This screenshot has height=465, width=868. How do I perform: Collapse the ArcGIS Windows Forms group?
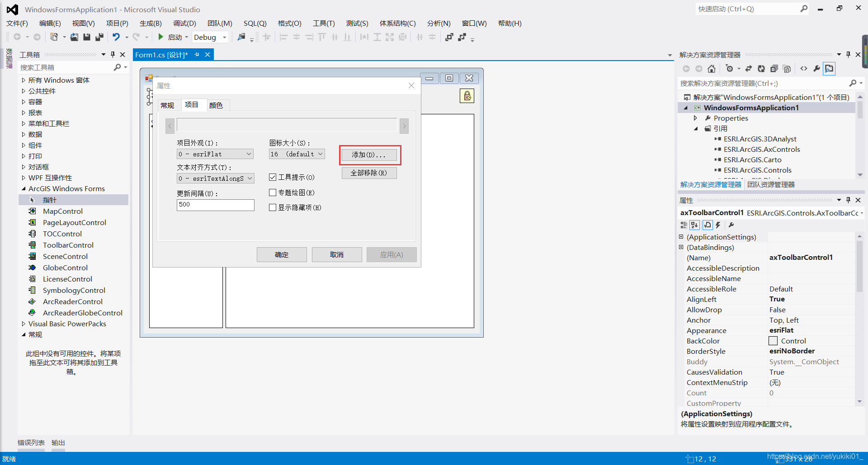(x=24, y=188)
